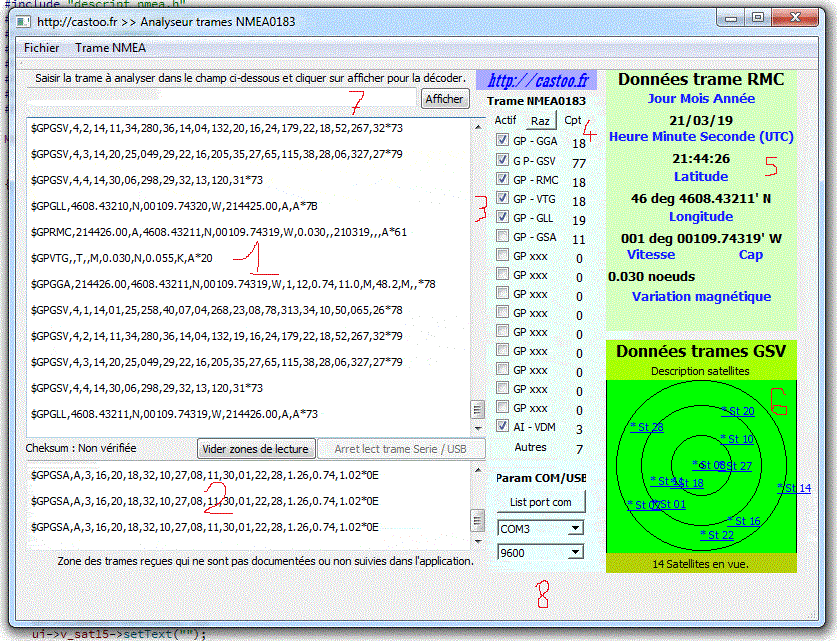
Task: Uncheck the GP - GLL checkbox
Action: (x=502, y=217)
